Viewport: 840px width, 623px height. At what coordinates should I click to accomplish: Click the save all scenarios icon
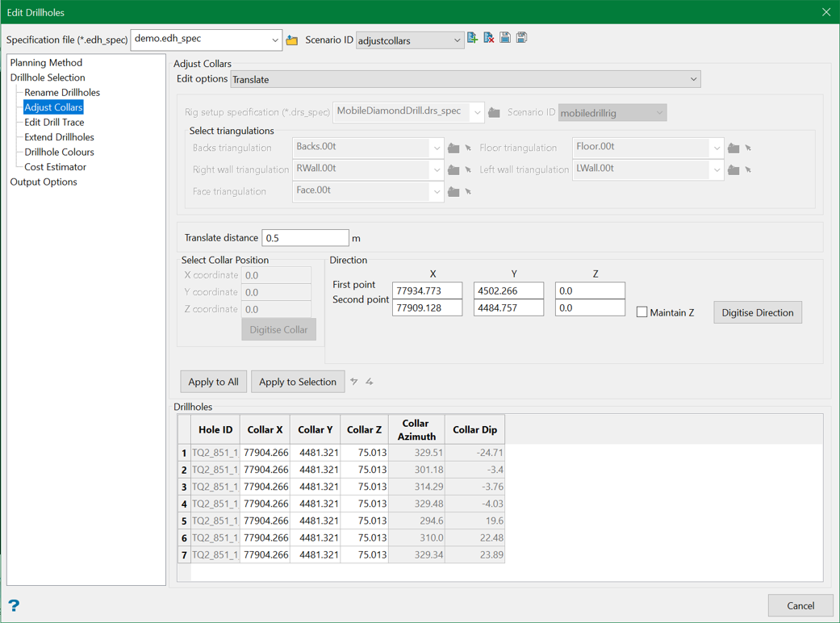click(522, 38)
